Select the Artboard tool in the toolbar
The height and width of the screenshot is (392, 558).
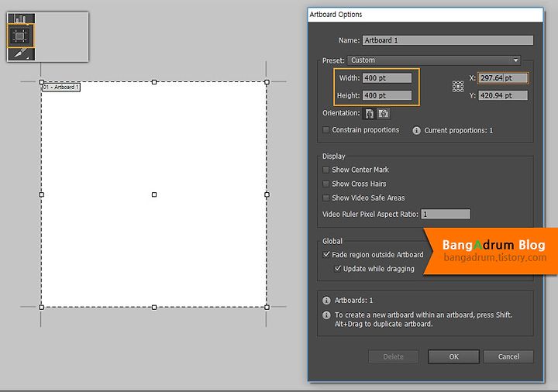coord(21,36)
